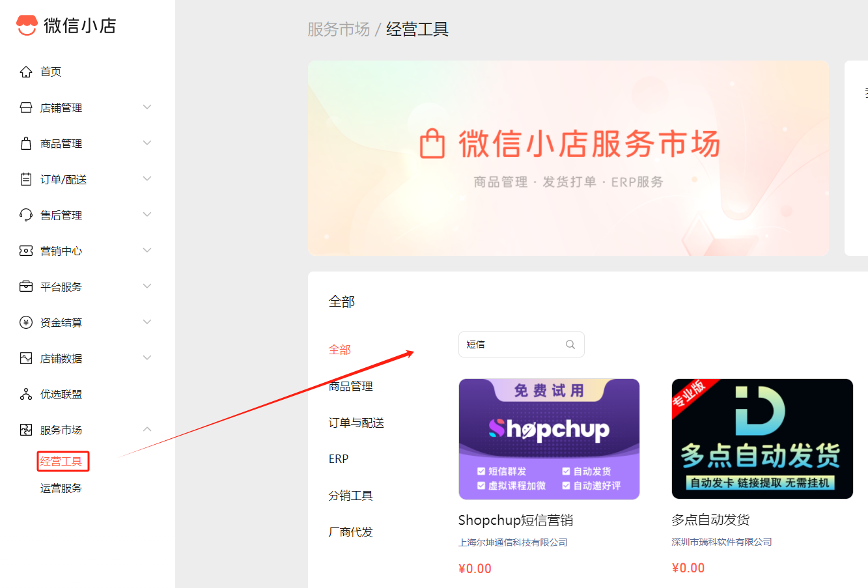Screen dimensions: 868x588
Task: Expand the 订单/配送 menu chevron
Action: click(147, 178)
